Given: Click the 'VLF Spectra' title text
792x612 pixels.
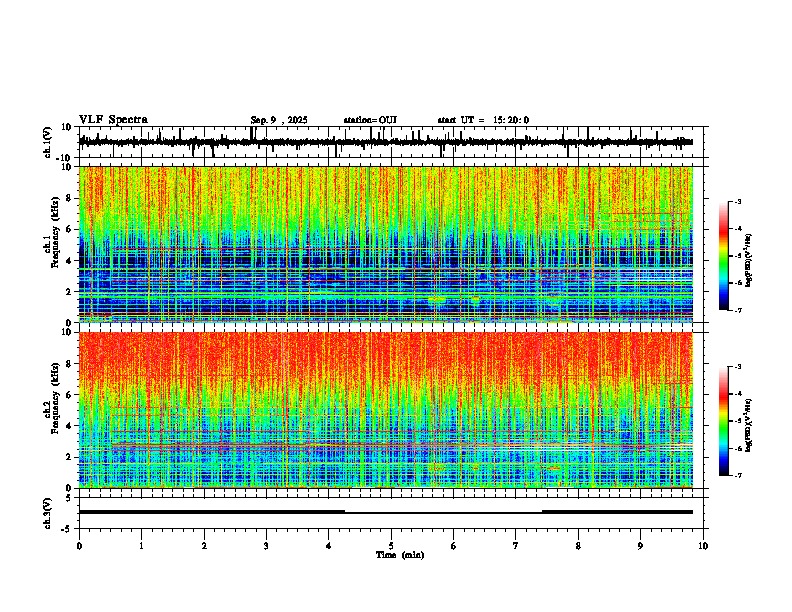Looking at the screenshot, I should tap(113, 120).
